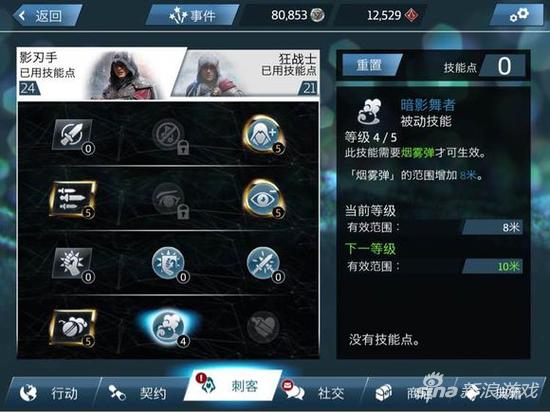Select the golden eye skill icon
The image size is (550, 412).
[263, 199]
